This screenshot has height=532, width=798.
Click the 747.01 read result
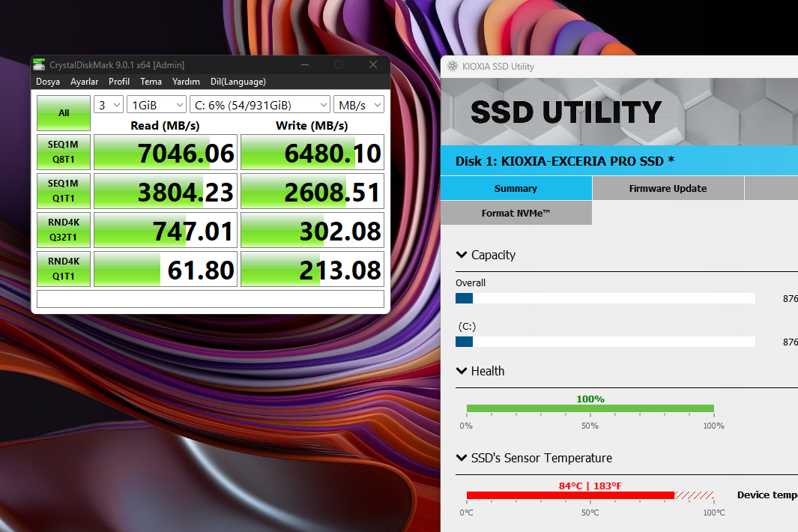(x=166, y=230)
